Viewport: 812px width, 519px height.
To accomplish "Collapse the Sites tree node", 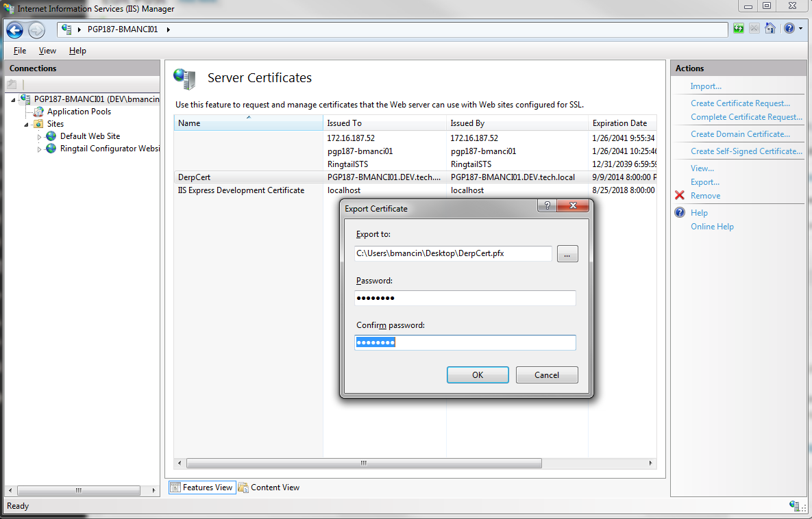I will click(x=26, y=124).
